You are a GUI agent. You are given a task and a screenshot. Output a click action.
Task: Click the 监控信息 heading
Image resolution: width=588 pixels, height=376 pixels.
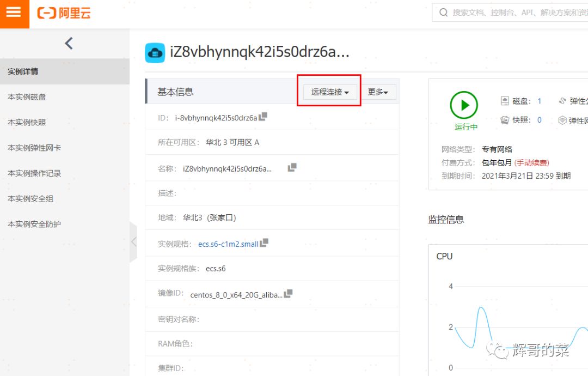point(446,220)
